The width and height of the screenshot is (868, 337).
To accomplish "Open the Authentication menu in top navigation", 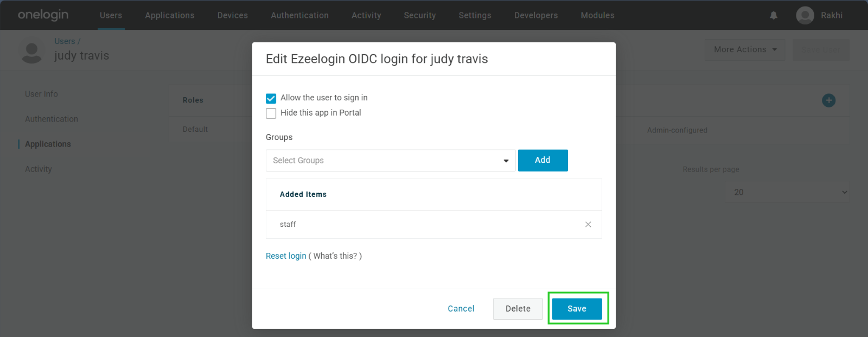I will [x=300, y=15].
